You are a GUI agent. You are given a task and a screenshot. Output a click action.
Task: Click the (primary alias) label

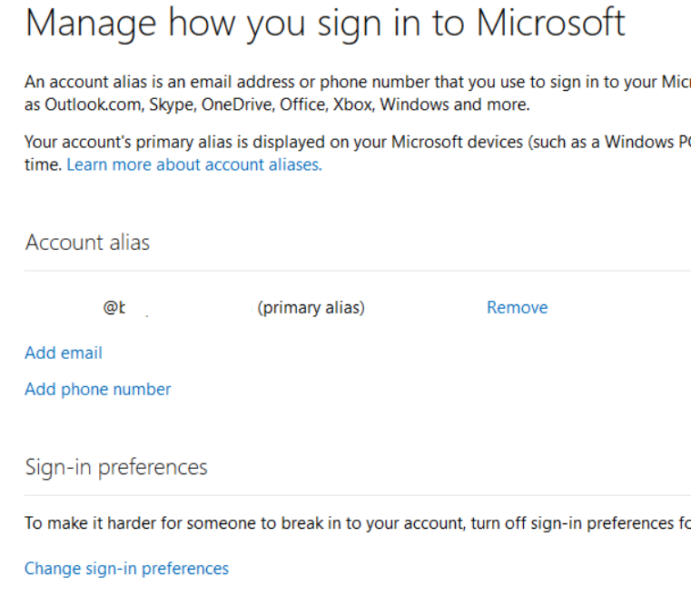(x=311, y=308)
